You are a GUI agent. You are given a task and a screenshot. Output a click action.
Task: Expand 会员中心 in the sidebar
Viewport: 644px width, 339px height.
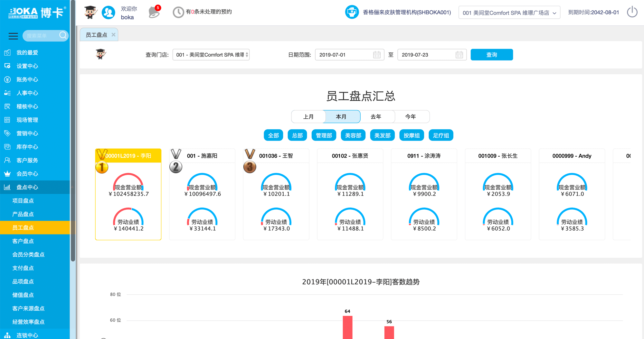27,174
